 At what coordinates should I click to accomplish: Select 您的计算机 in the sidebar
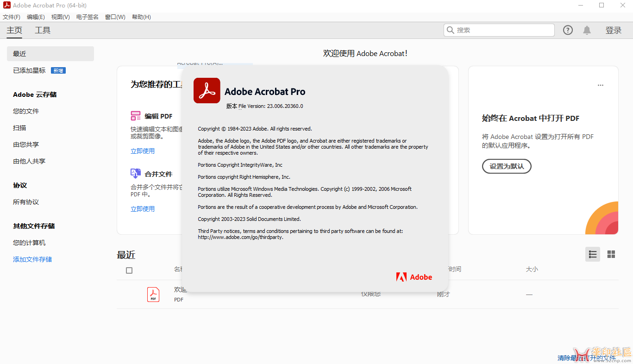tap(29, 243)
